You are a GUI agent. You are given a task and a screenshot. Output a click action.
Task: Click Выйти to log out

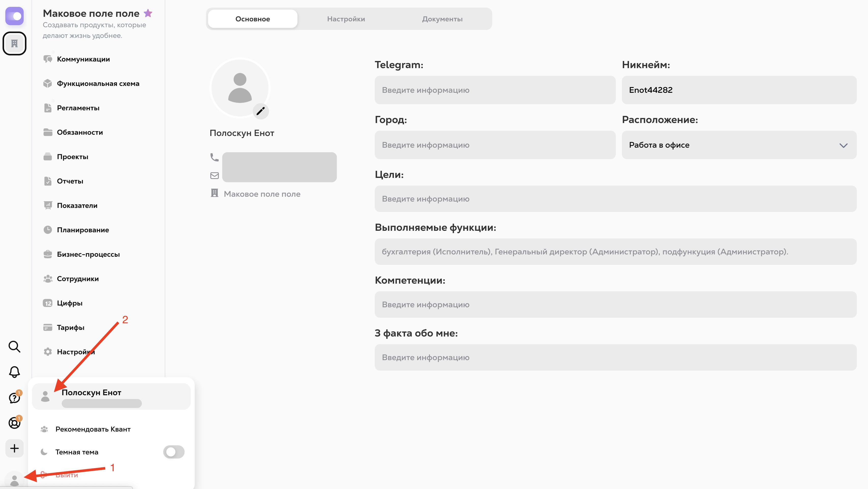coord(67,475)
